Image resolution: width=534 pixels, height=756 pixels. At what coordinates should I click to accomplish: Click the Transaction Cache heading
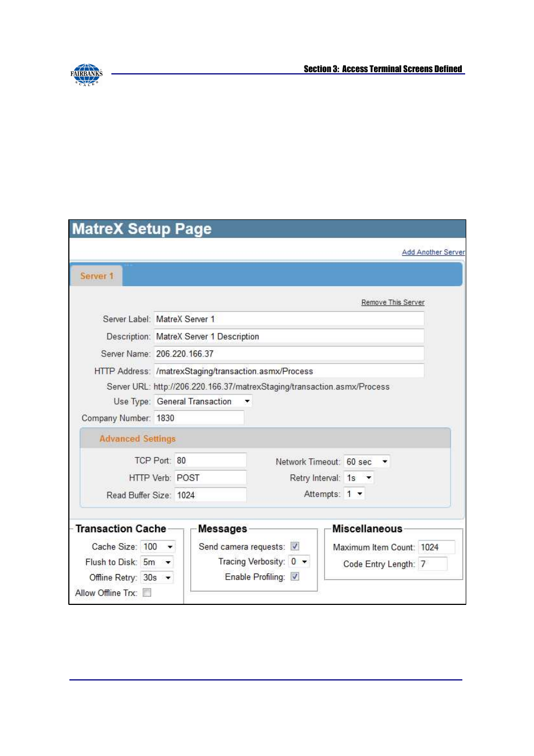121,529
